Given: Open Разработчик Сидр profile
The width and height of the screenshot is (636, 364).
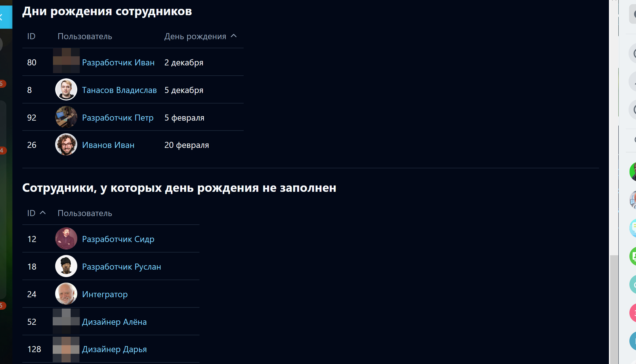Looking at the screenshot, I should point(118,239).
